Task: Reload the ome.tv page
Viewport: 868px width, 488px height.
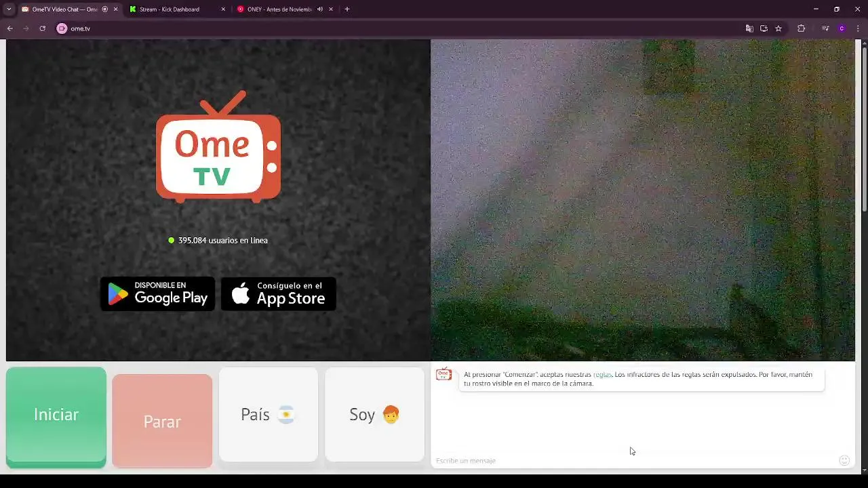Action: pyautogui.click(x=42, y=28)
